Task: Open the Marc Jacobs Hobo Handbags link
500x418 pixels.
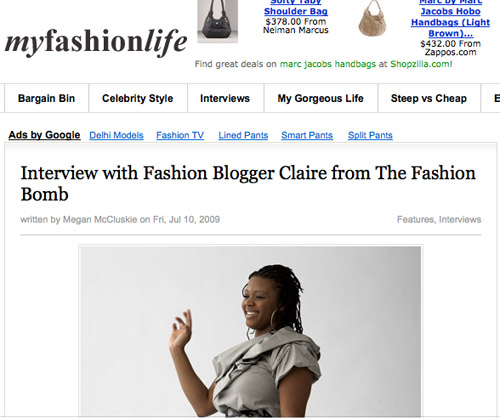Action: pos(450,19)
